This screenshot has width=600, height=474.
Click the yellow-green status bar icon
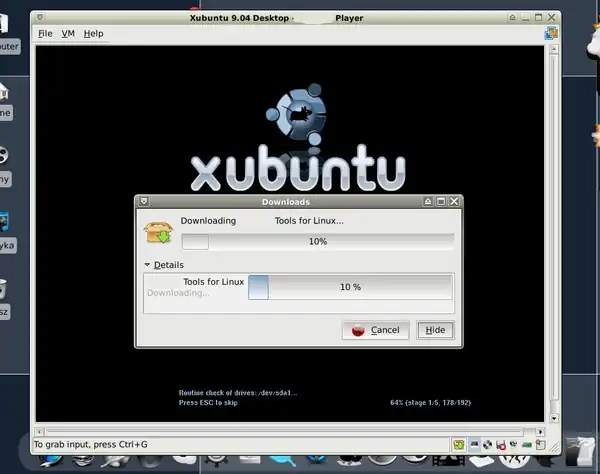(458, 444)
